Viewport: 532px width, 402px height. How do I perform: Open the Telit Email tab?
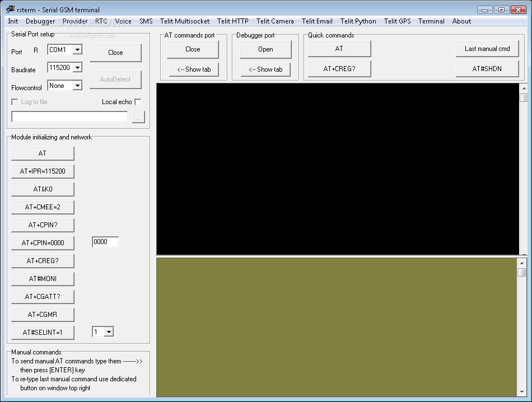coord(317,21)
